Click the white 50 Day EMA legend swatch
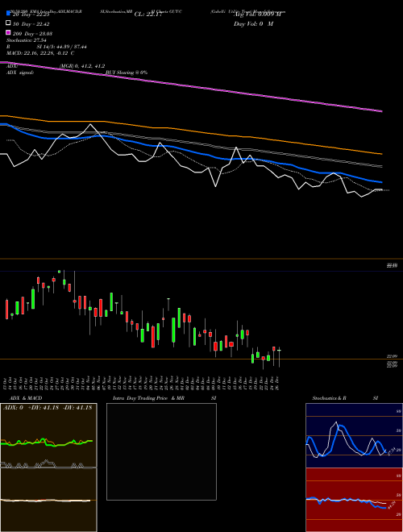 click(x=9, y=23)
